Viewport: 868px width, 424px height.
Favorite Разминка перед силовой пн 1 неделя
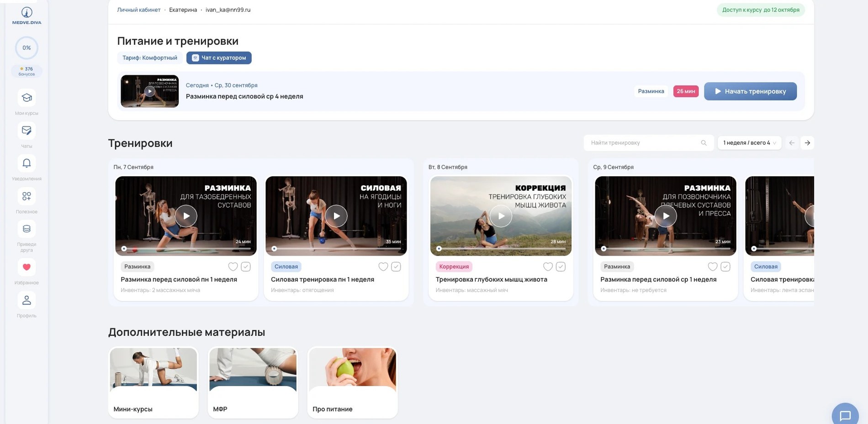point(233,267)
